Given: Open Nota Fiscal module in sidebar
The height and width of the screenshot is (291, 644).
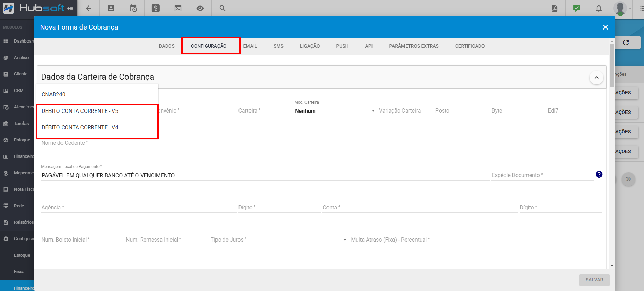Looking at the screenshot, I should click(17, 189).
